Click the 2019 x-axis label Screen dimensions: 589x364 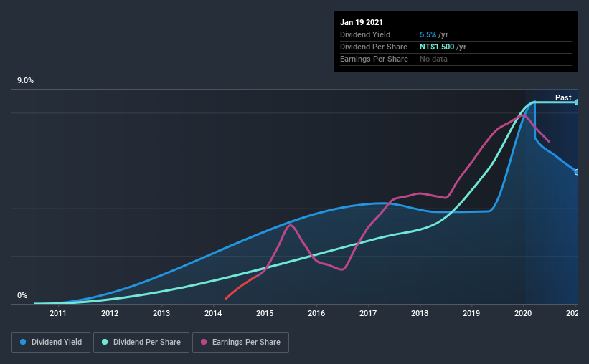click(x=471, y=313)
